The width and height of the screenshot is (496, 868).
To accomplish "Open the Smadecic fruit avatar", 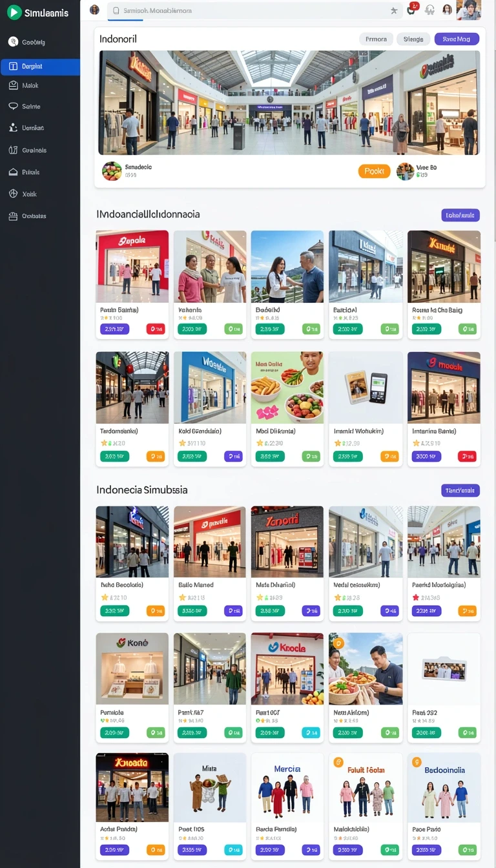I will [x=112, y=171].
